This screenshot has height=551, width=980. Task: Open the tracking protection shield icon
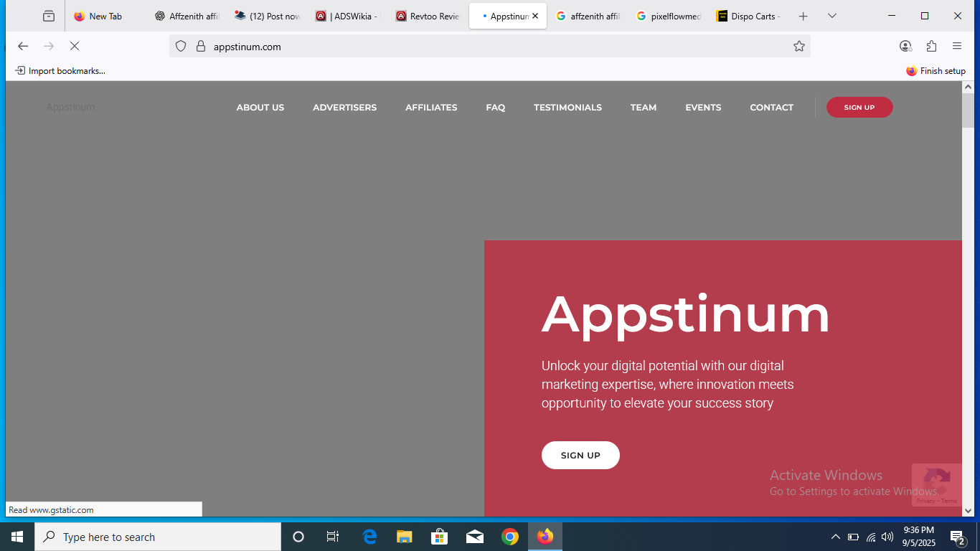(181, 47)
